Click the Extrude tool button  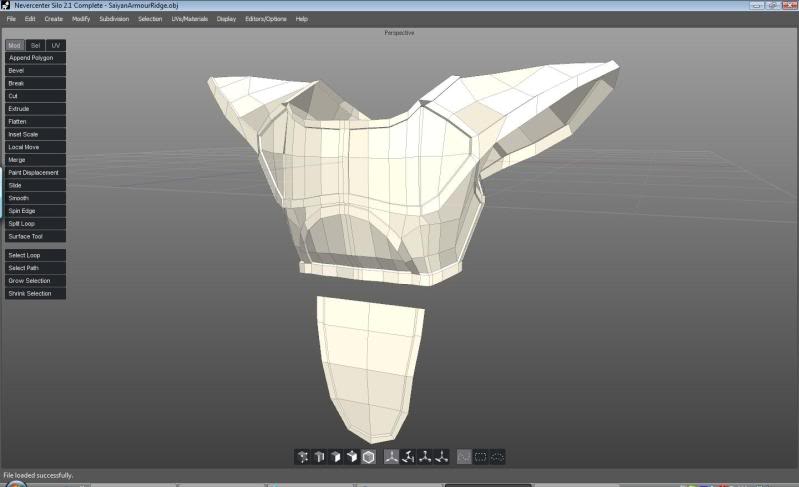click(x=35, y=109)
